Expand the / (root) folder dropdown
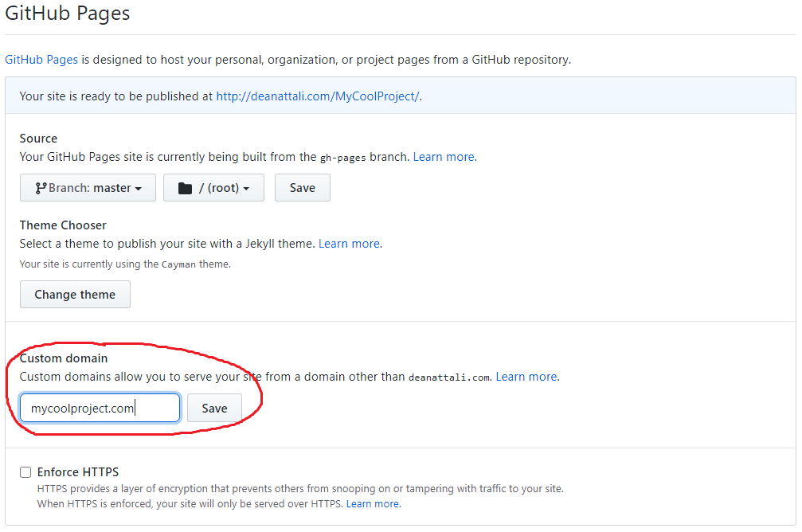This screenshot has height=532, width=802. (213, 188)
